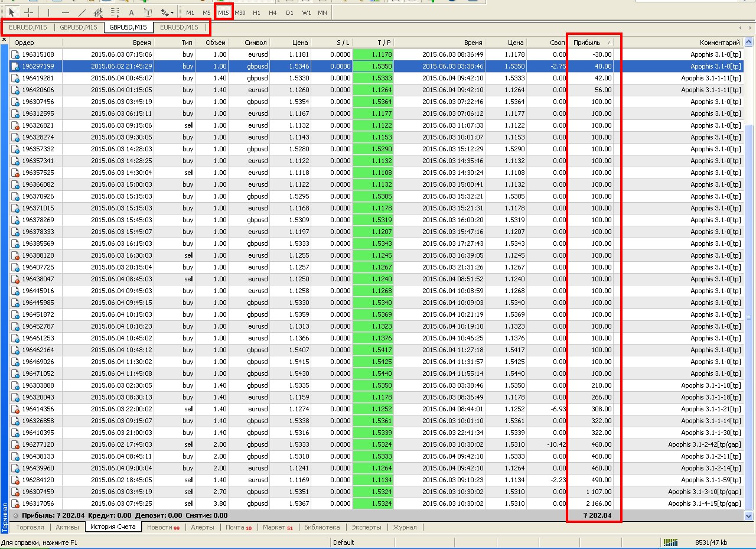This screenshot has width=756, height=549.
Task: Click the sell order icon for 196414356
Action: [15, 409]
